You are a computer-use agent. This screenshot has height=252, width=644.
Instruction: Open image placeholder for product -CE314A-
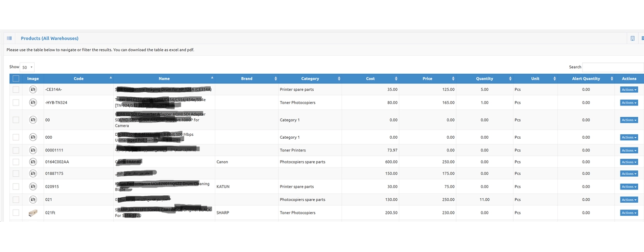[33, 89]
